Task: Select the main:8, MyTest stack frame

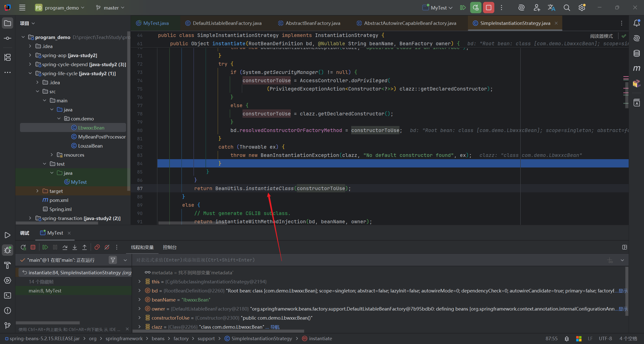Action: tap(45, 291)
